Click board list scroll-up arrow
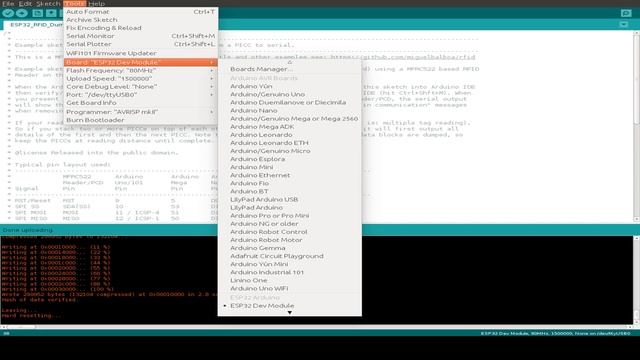 tap(289, 62)
